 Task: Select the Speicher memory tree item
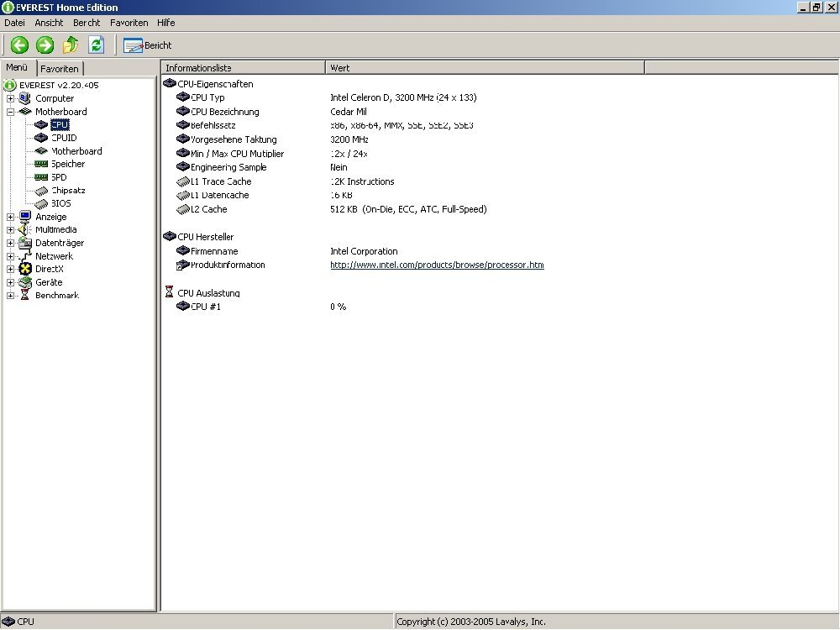pyautogui.click(x=67, y=164)
